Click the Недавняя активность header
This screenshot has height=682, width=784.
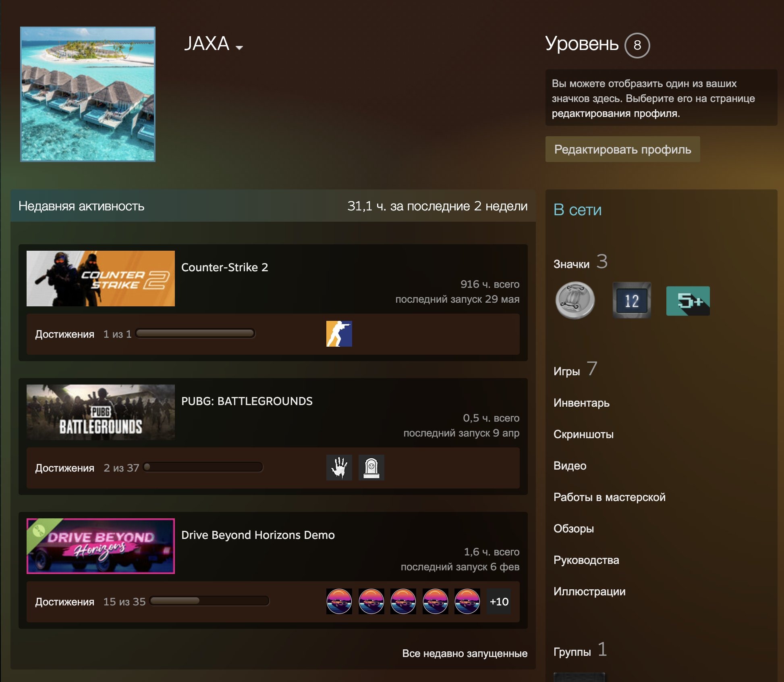pos(81,206)
